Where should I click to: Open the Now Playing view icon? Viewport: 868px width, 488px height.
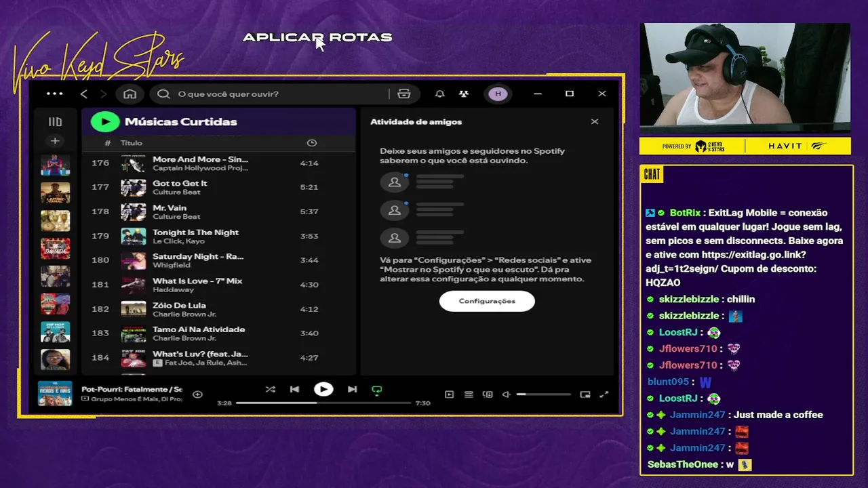point(449,394)
